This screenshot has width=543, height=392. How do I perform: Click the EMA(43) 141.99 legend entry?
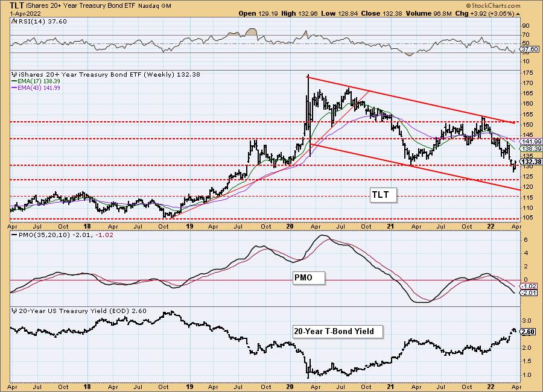(x=39, y=88)
